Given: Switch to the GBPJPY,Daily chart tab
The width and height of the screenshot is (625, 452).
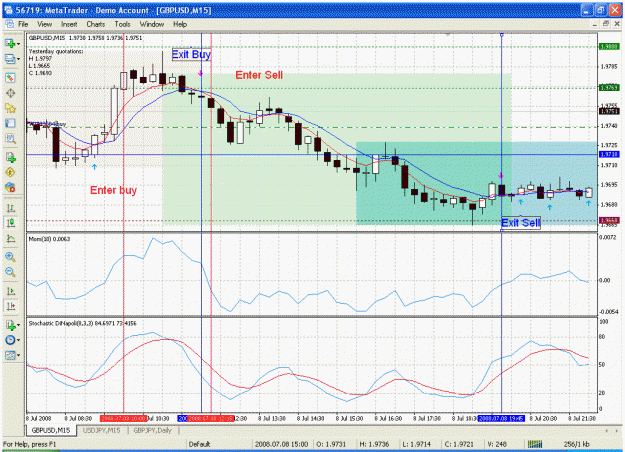Looking at the screenshot, I should point(153,430).
